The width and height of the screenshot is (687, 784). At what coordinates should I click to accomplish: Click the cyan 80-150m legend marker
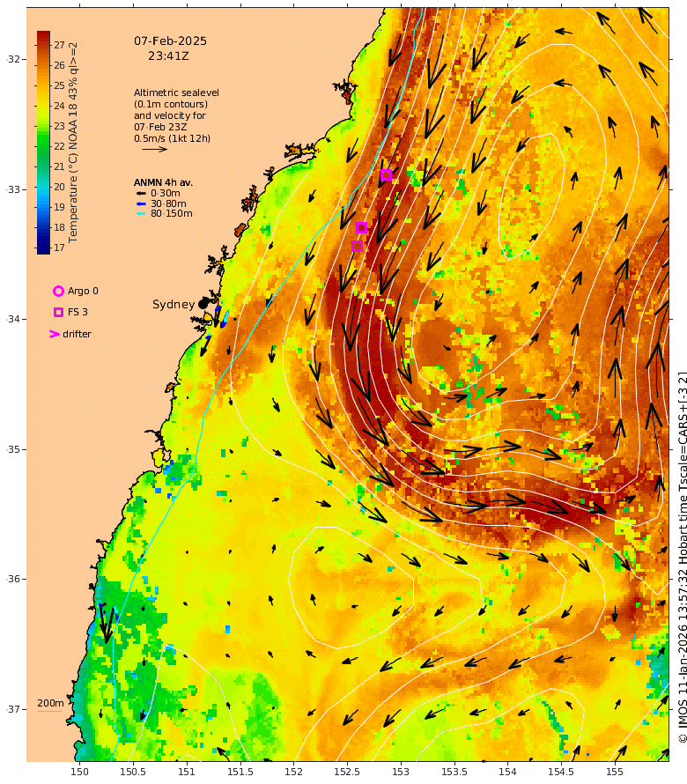[142, 213]
